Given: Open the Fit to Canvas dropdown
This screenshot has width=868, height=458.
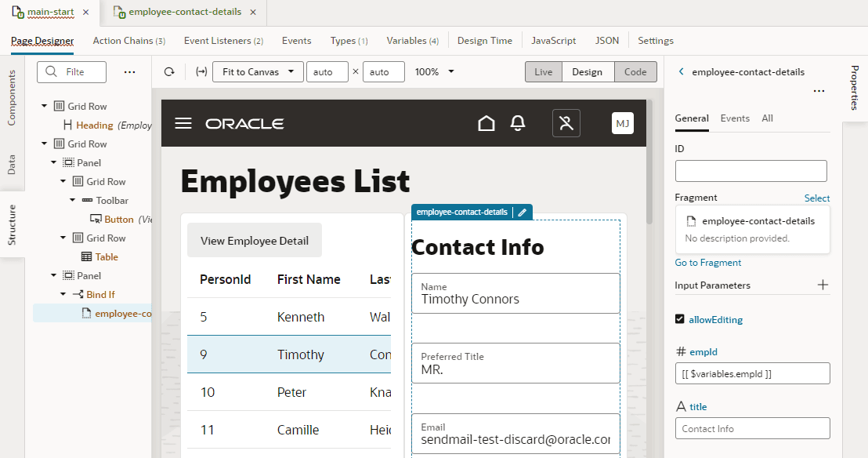Looking at the screenshot, I should coord(258,71).
